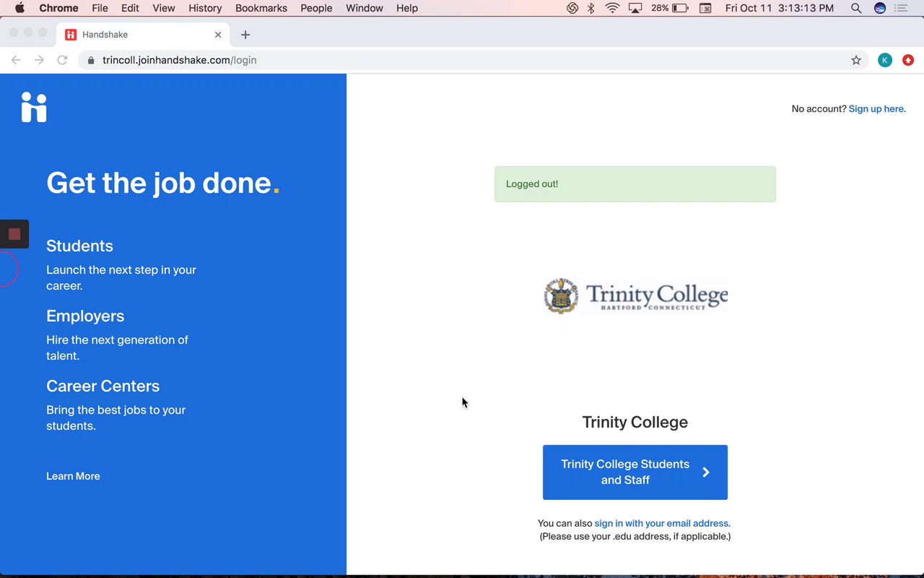Open the Siri icon
The width and height of the screenshot is (924, 578).
[x=880, y=8]
